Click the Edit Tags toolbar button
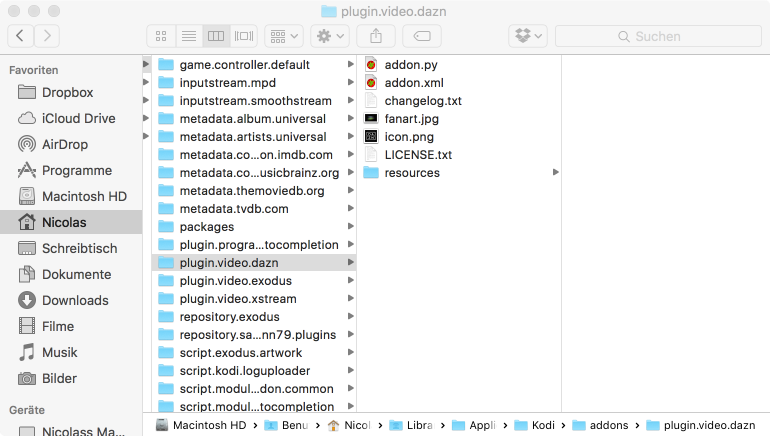Image resolution: width=770 pixels, height=436 pixels. coord(422,36)
